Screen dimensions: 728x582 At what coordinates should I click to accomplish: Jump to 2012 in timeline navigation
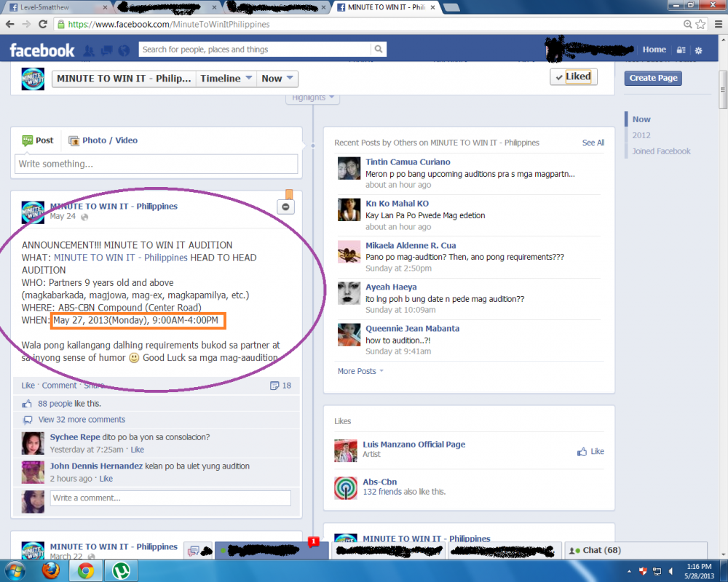coord(641,135)
